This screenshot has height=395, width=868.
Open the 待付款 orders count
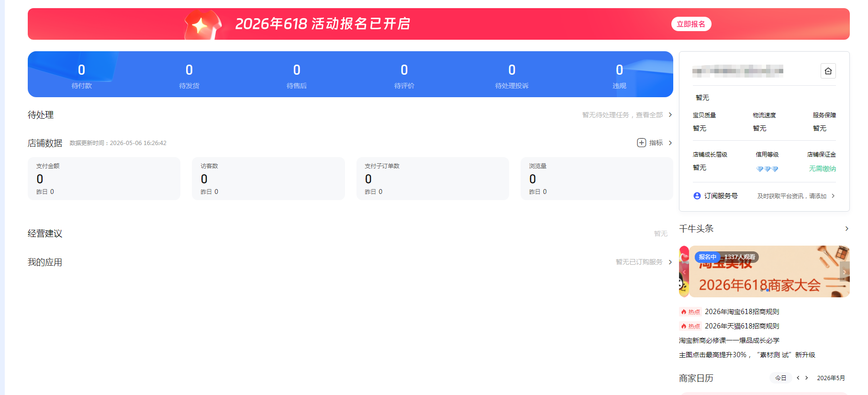81,76
